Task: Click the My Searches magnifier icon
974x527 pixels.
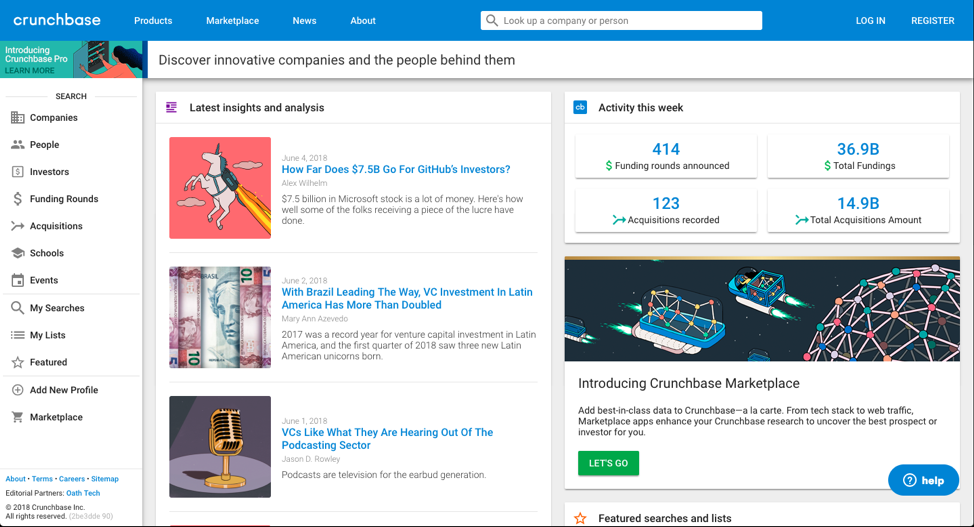Action: coord(17,308)
